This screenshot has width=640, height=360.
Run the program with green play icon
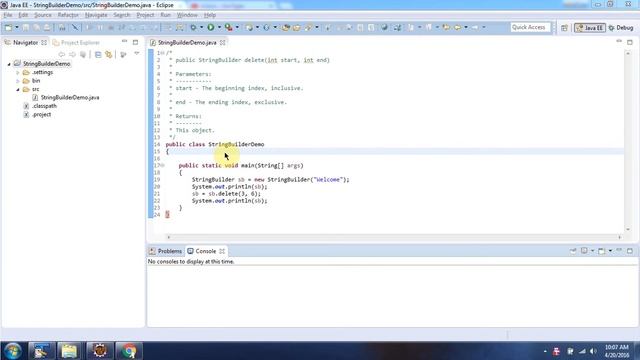coord(211,27)
